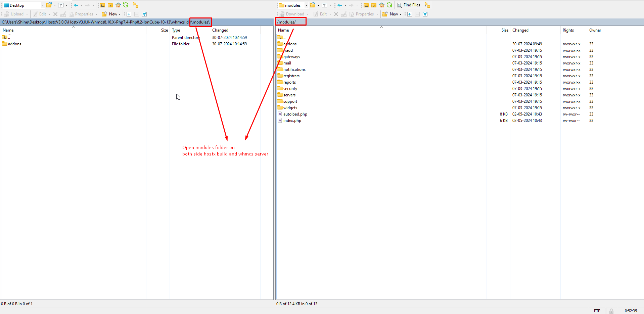Open the local New dropdown menu
This screenshot has width=644, height=314.
click(x=120, y=14)
